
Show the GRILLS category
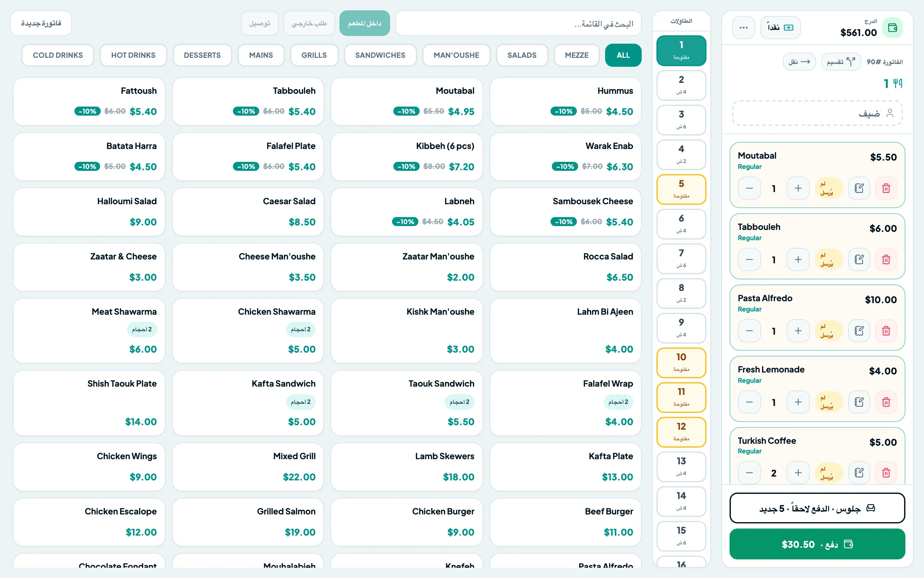click(314, 55)
